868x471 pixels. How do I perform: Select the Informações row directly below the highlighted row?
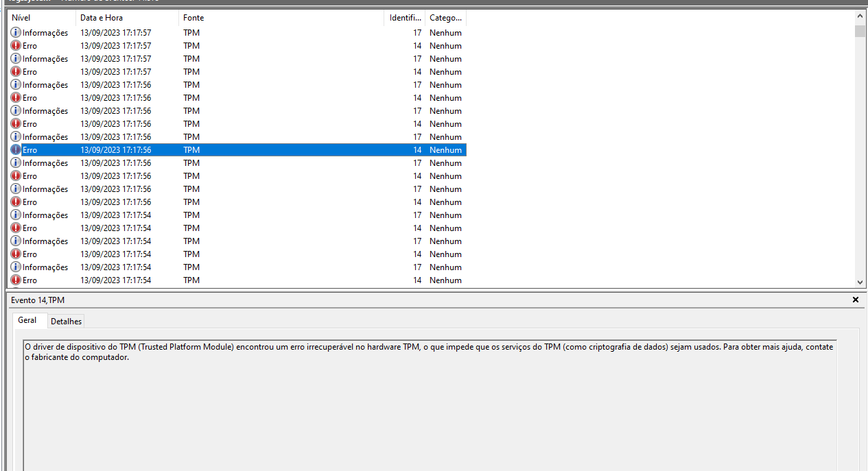tap(237, 162)
